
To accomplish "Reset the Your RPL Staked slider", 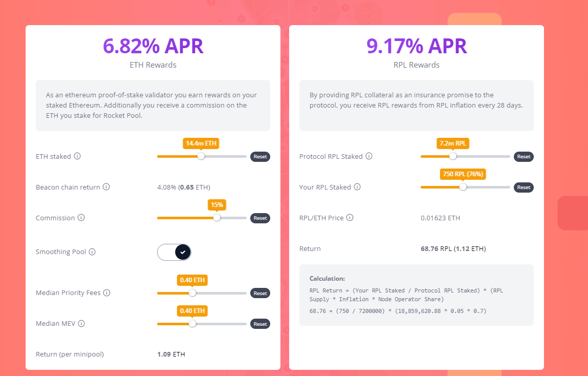I will (x=524, y=187).
